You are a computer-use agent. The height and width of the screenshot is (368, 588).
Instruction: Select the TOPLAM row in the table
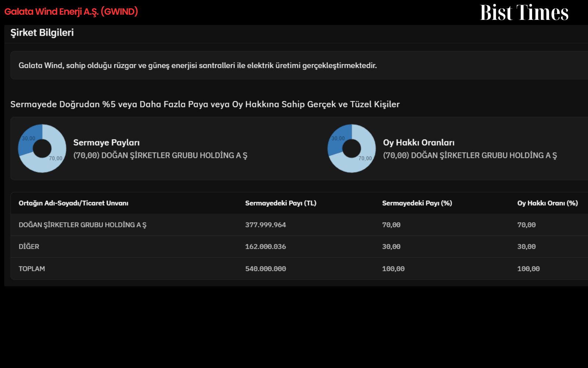pos(299,269)
